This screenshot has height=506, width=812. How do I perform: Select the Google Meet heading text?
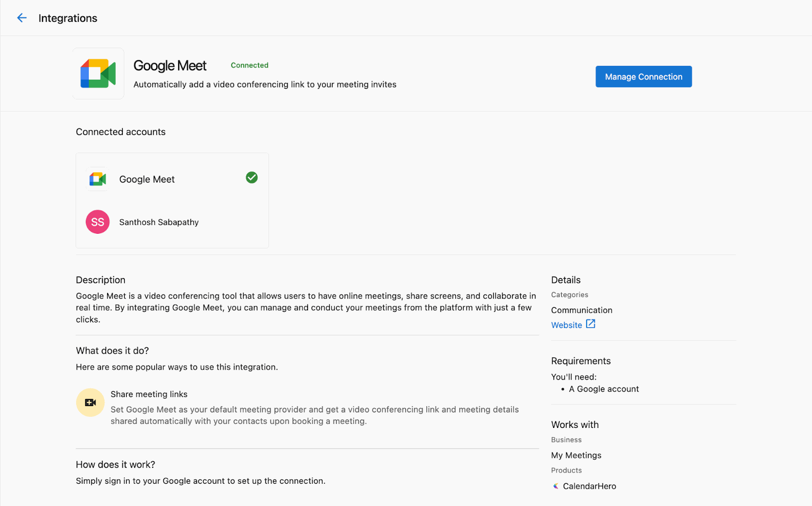[x=170, y=66]
